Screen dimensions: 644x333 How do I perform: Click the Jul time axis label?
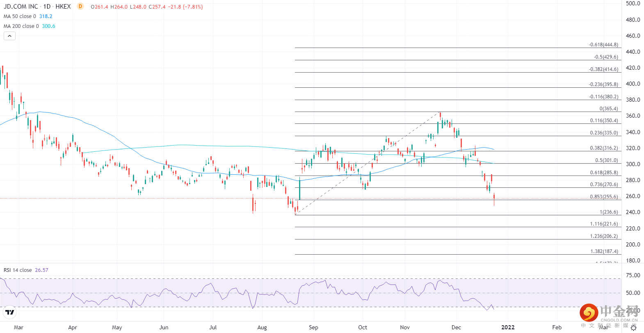point(213,327)
